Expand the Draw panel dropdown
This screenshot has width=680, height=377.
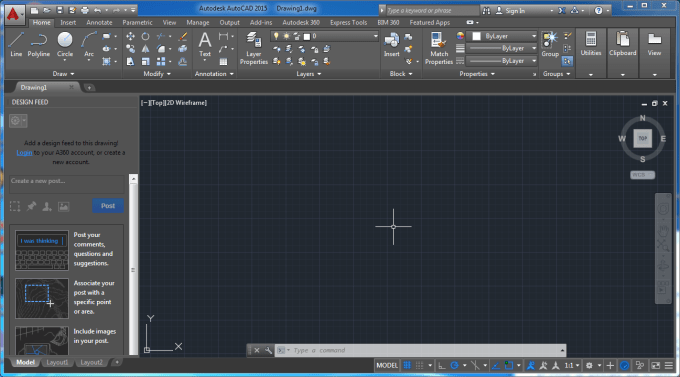pyautogui.click(x=63, y=74)
